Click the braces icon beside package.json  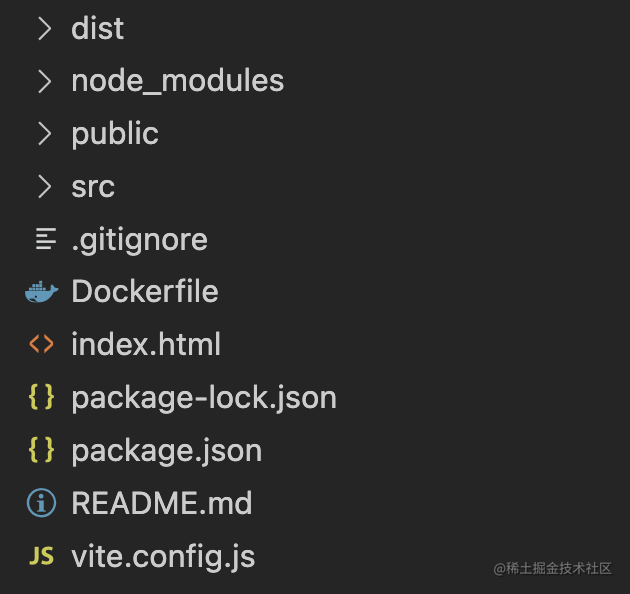(x=41, y=450)
